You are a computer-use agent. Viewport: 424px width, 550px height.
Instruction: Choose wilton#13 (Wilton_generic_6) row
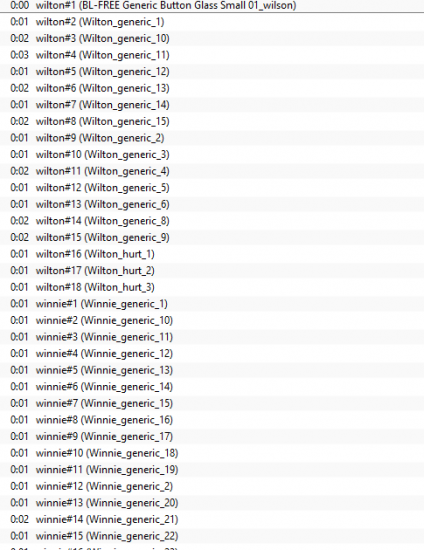212,204
